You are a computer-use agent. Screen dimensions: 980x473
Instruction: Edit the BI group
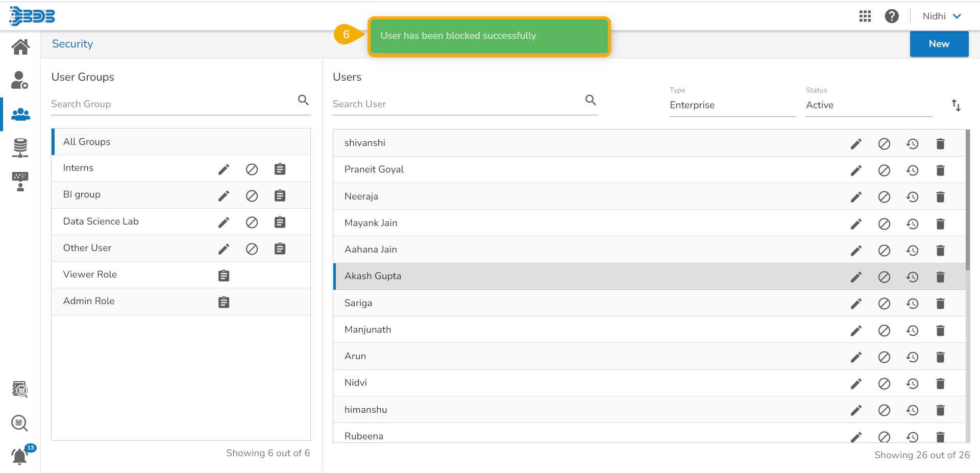coord(224,196)
